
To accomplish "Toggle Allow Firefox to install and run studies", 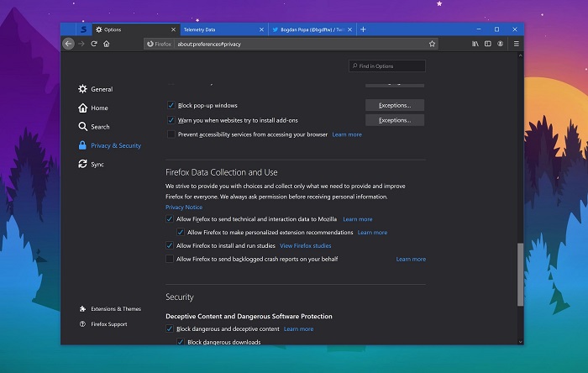I will [171, 245].
